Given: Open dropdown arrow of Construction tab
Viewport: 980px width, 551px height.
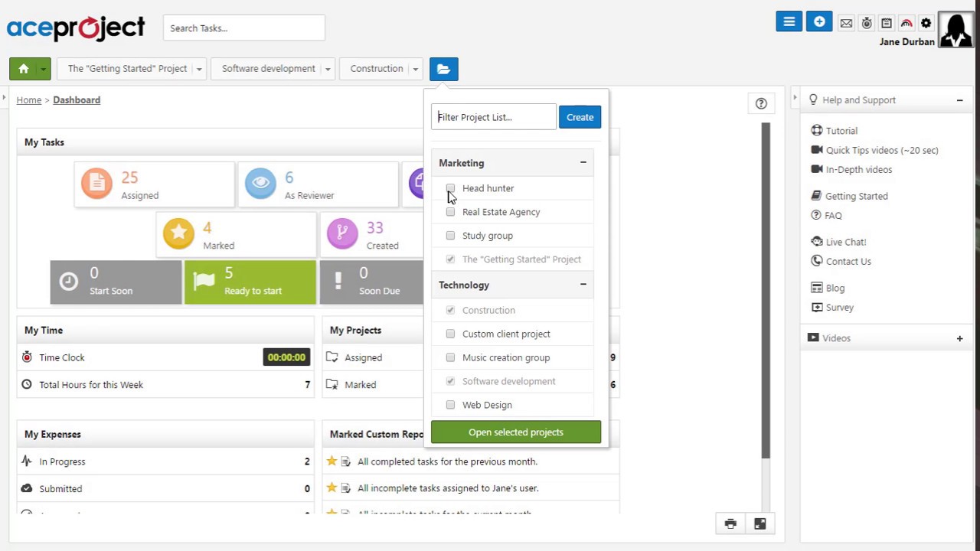Looking at the screenshot, I should click(x=416, y=69).
